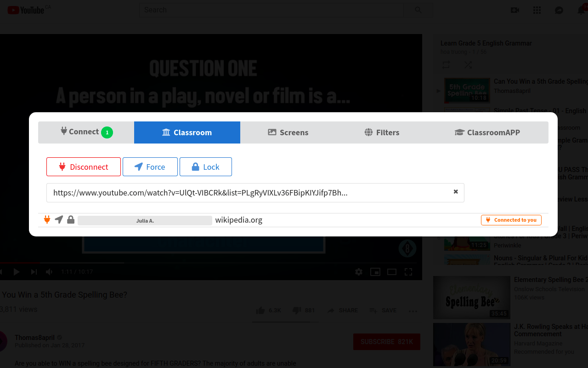This screenshot has width=588, height=368.
Task: Open the more actions ellipsis menu
Action: click(x=413, y=311)
